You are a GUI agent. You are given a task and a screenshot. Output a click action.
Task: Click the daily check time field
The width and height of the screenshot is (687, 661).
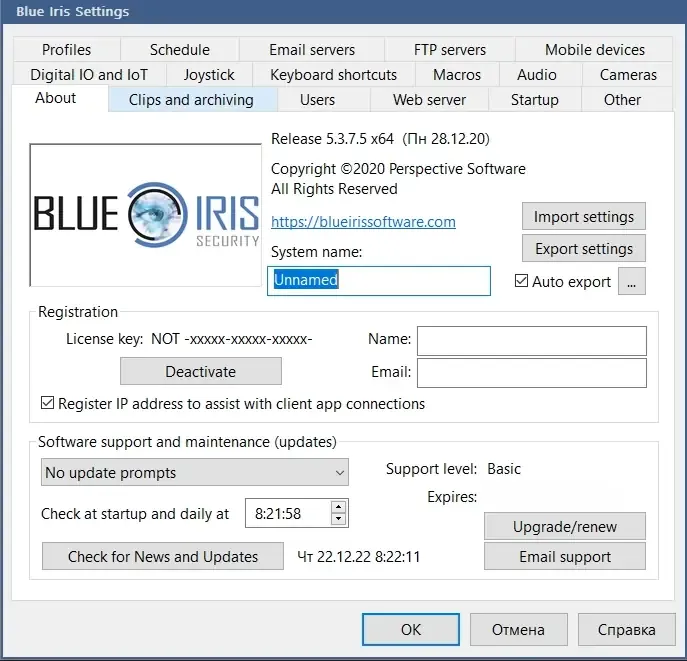click(287, 513)
